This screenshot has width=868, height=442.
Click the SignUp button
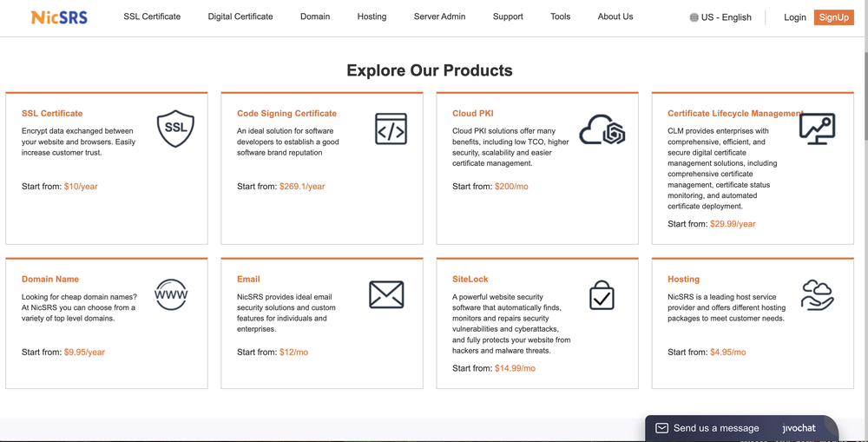(x=833, y=17)
